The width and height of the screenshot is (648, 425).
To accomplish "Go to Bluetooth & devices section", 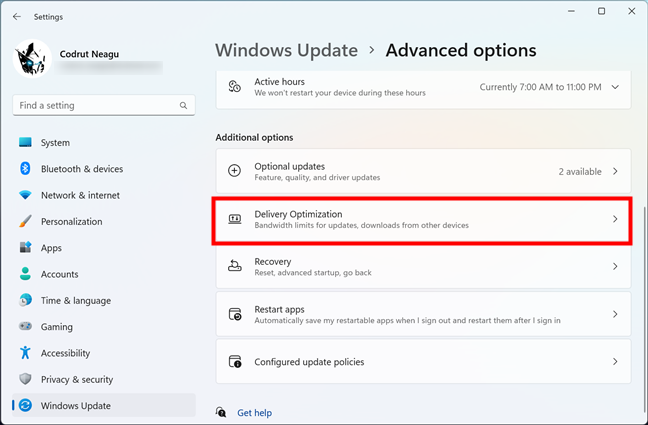I will pos(104,169).
